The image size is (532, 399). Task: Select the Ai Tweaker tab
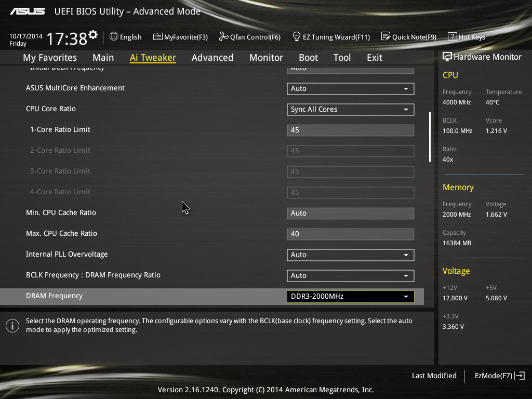[153, 58]
